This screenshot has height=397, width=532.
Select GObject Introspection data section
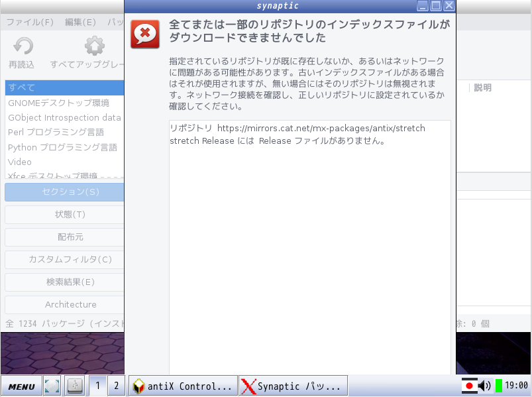click(64, 118)
